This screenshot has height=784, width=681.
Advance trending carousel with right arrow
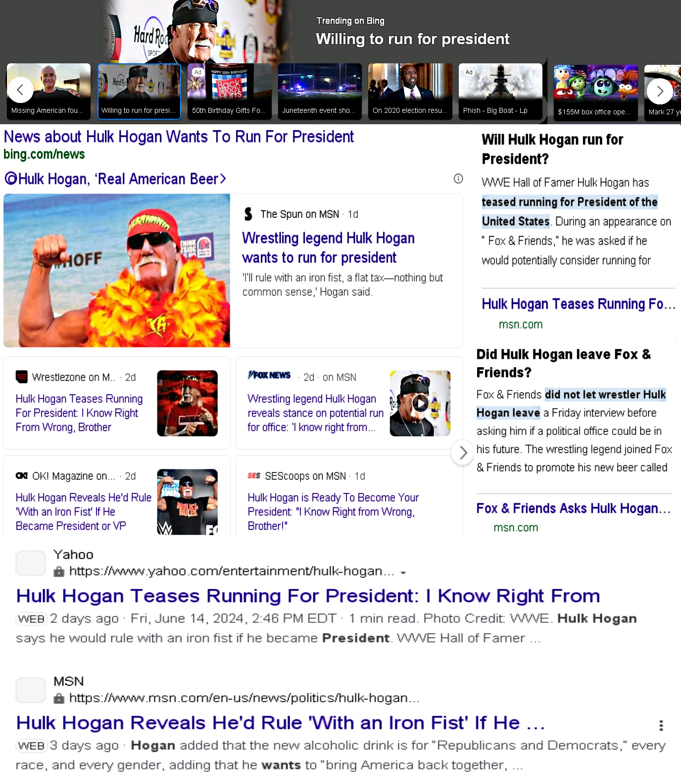(x=660, y=91)
